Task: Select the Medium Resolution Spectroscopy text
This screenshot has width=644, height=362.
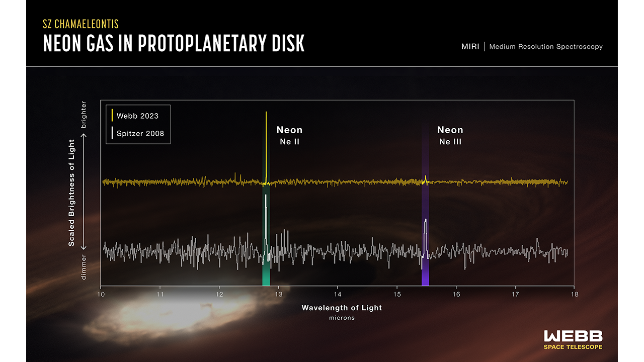Action: coord(546,47)
